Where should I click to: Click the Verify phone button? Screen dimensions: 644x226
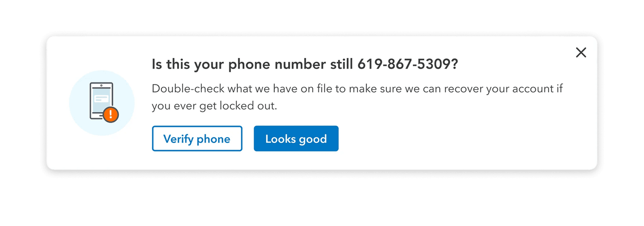click(197, 139)
